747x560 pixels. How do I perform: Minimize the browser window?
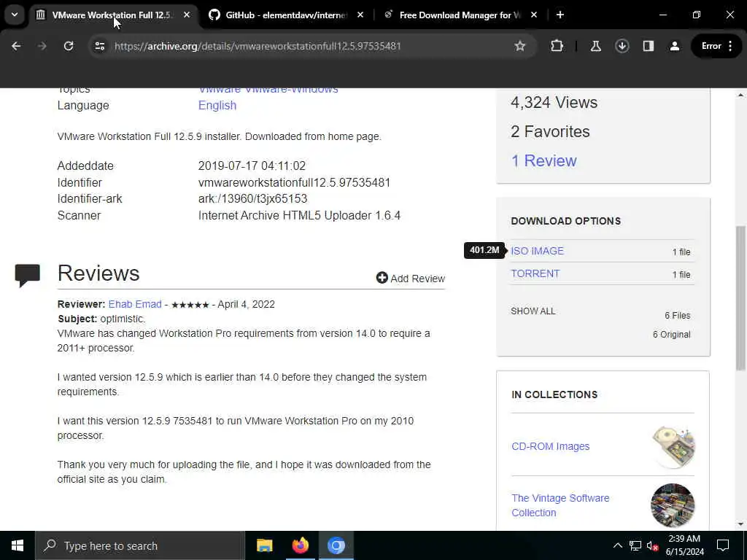coord(662,15)
